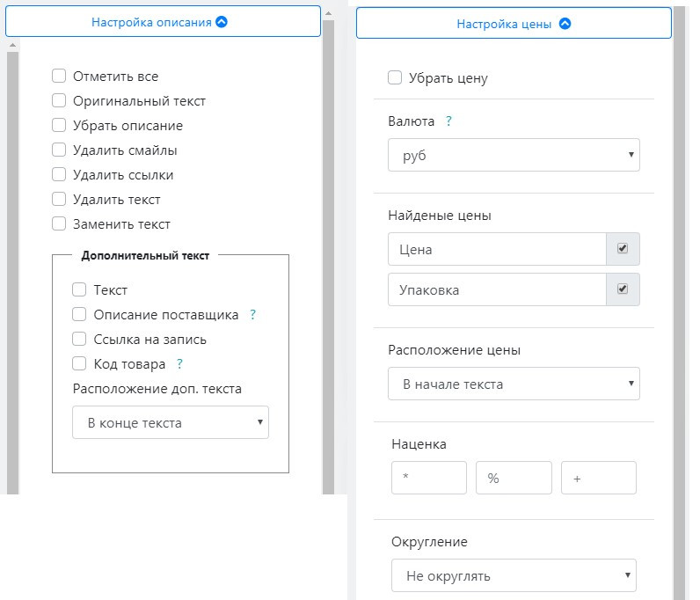700x600 pixels.
Task: Click the multiplier (*) markup field
Action: (429, 478)
